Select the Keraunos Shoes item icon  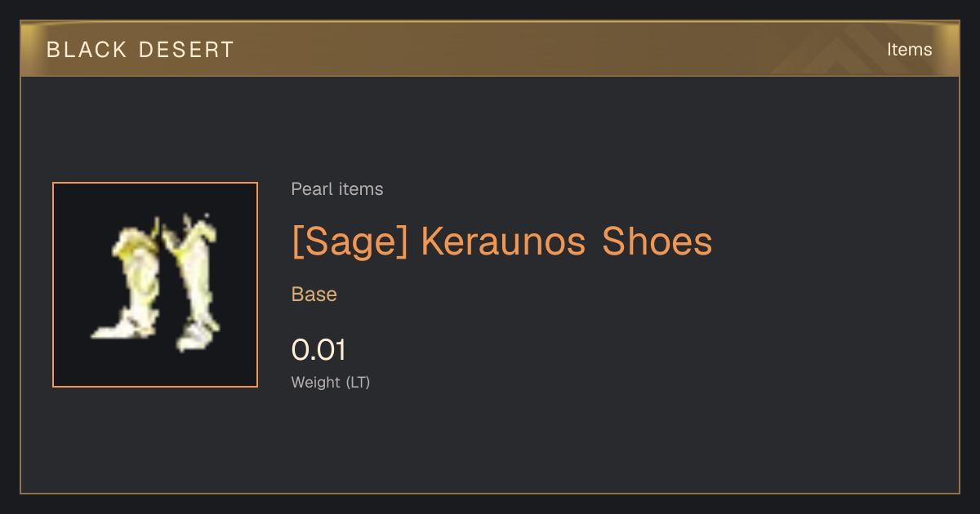[x=155, y=285]
